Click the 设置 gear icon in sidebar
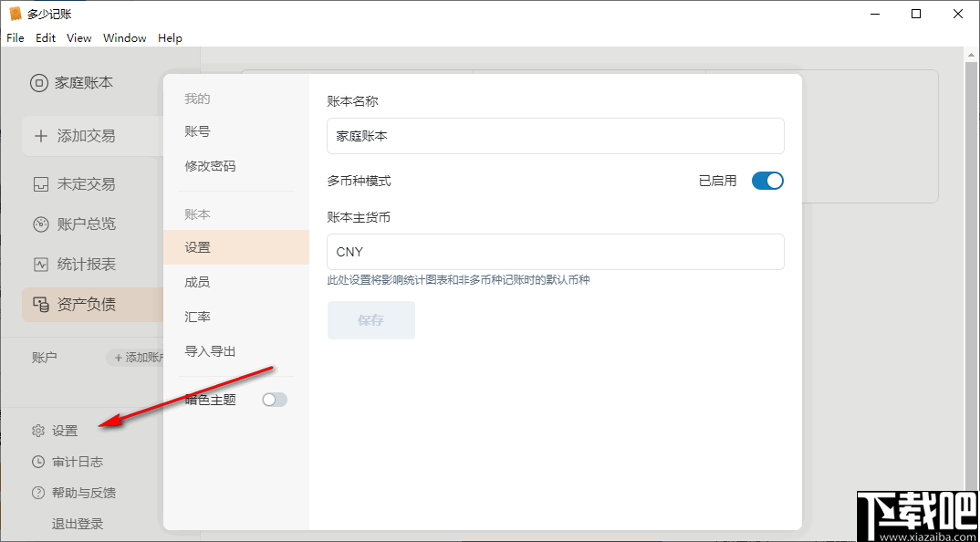Screen dimensions: 980x542 37,430
